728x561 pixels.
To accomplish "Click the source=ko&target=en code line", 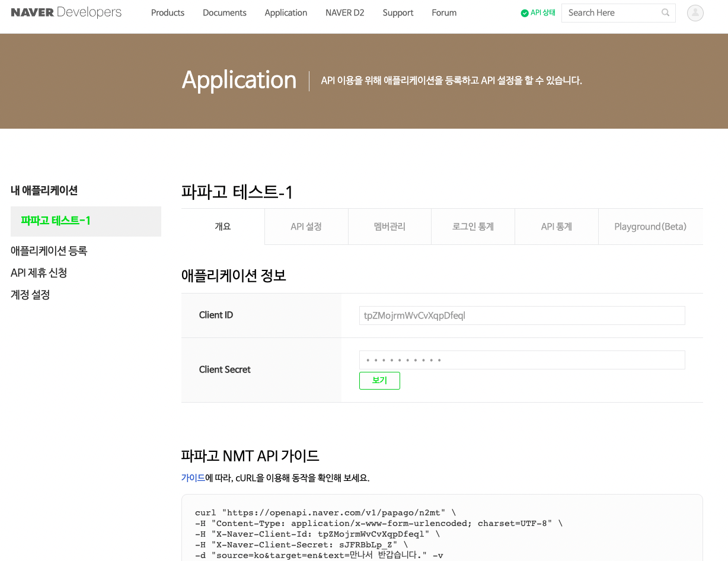I will coord(319,555).
